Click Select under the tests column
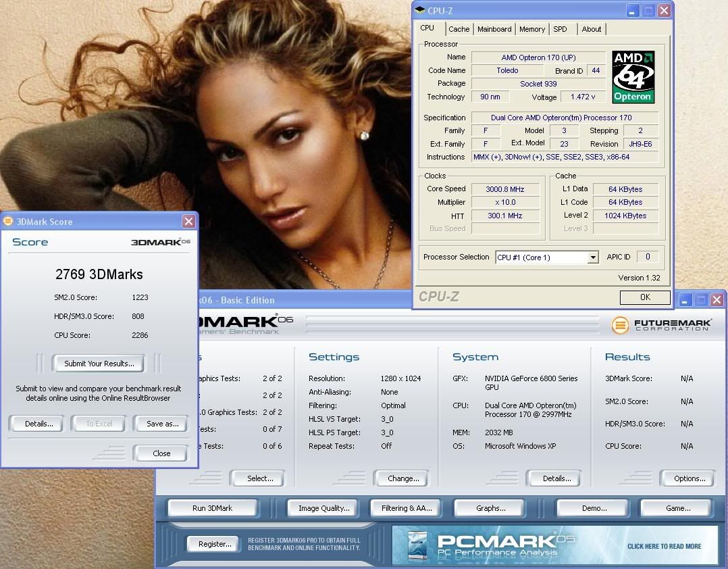The image size is (728, 569). pyautogui.click(x=259, y=478)
